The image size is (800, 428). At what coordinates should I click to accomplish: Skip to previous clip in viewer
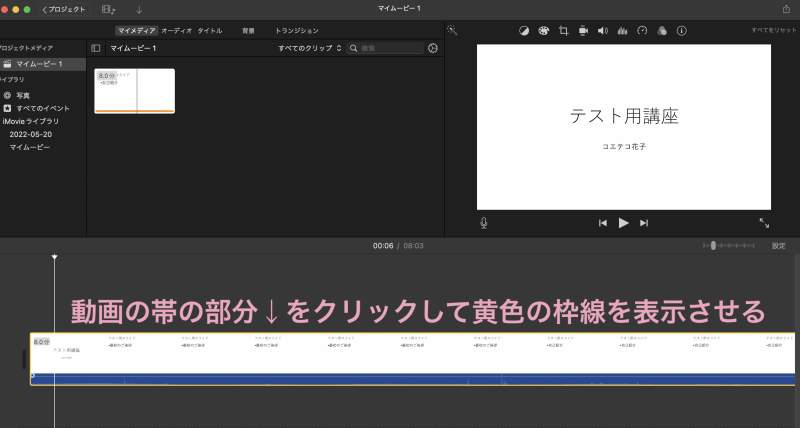pyautogui.click(x=603, y=223)
